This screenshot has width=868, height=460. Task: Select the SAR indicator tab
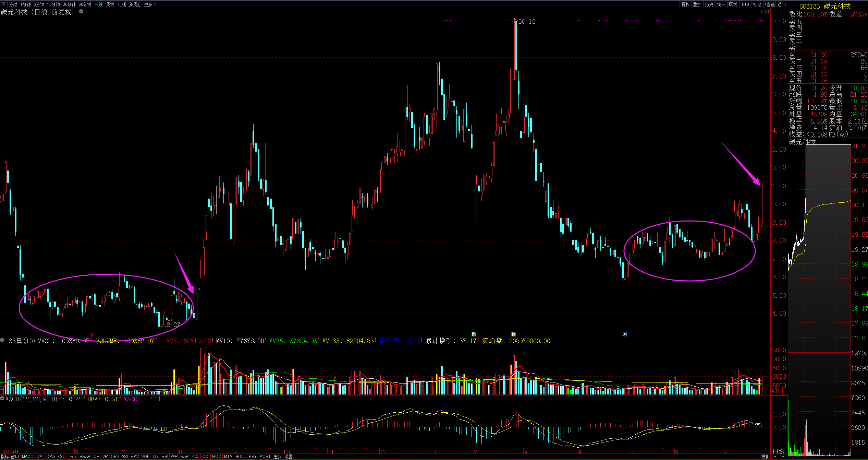click(185, 457)
